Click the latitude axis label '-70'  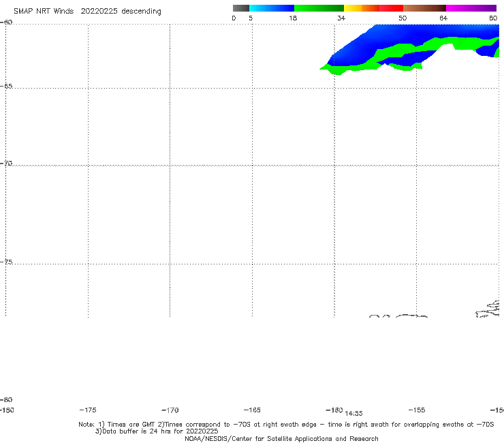[6, 164]
